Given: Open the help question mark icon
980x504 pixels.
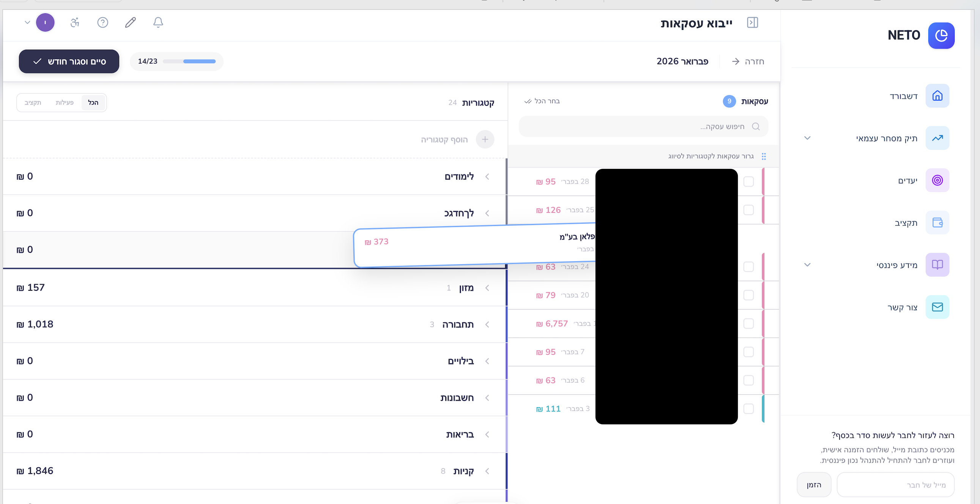Looking at the screenshot, I should (103, 22).
